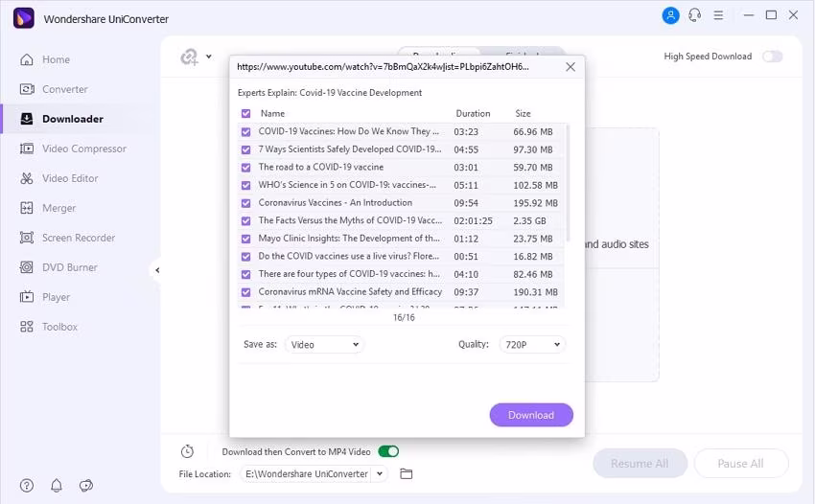Click the Video Compressor icon
815x504 pixels.
(x=27, y=149)
